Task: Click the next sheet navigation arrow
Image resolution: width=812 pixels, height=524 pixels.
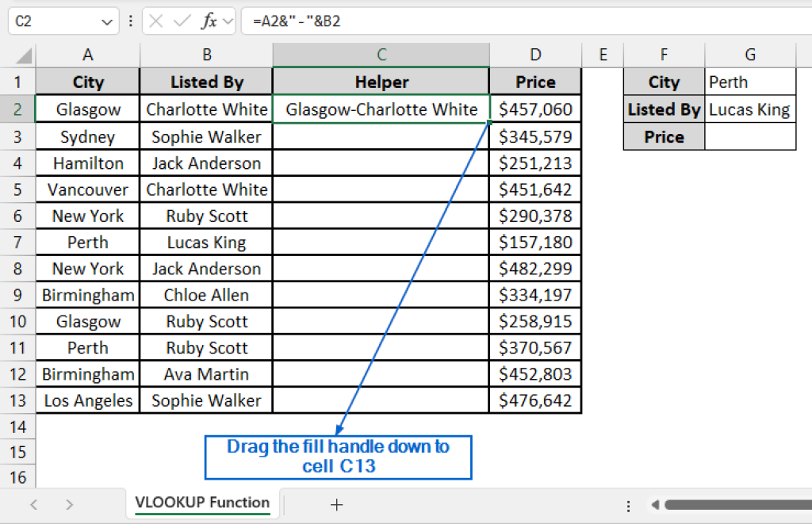Action: [70, 505]
